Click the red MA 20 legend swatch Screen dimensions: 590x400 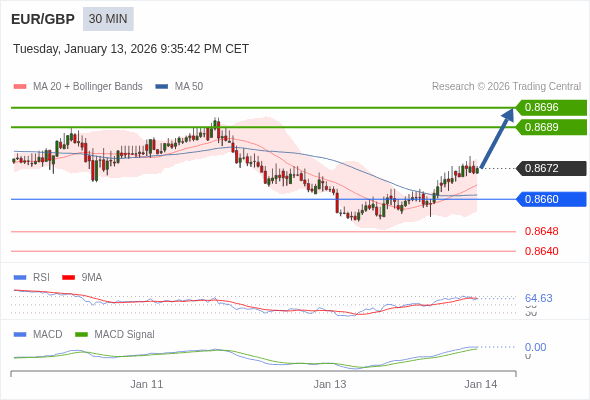20,87
